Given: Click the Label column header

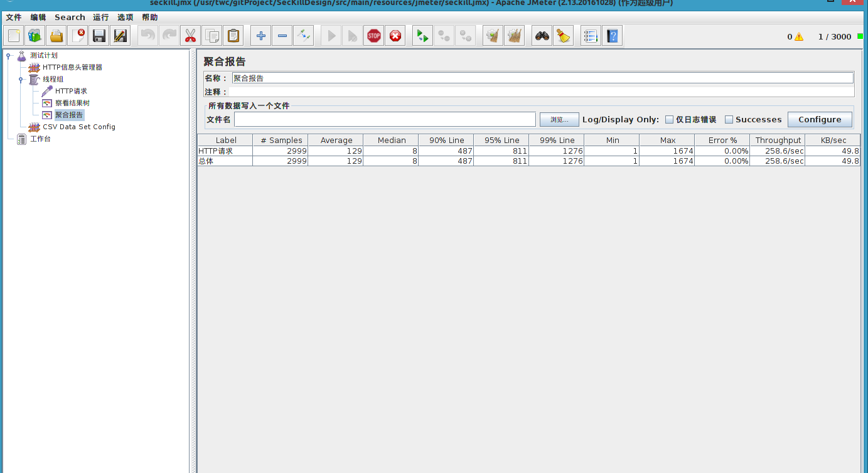Looking at the screenshot, I should 225,140.
